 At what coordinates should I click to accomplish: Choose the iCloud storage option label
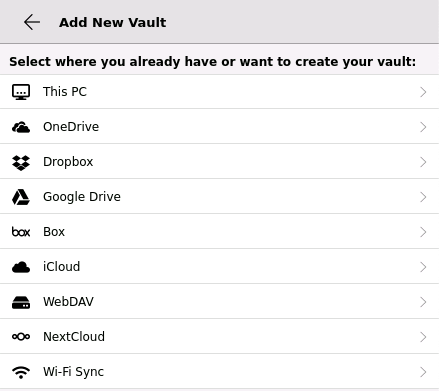click(x=62, y=267)
